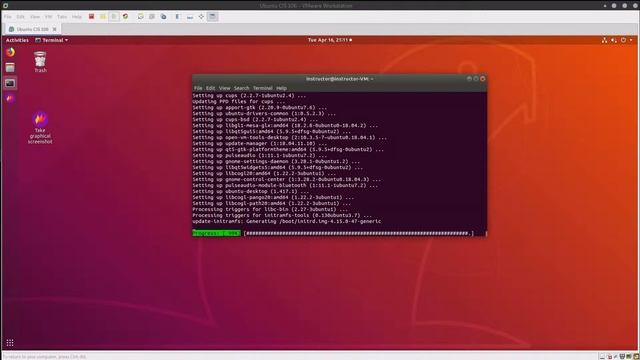Close the Ubuntu CIS 106 VM tab
Viewport: 640px width, 360px height.
(54, 29)
